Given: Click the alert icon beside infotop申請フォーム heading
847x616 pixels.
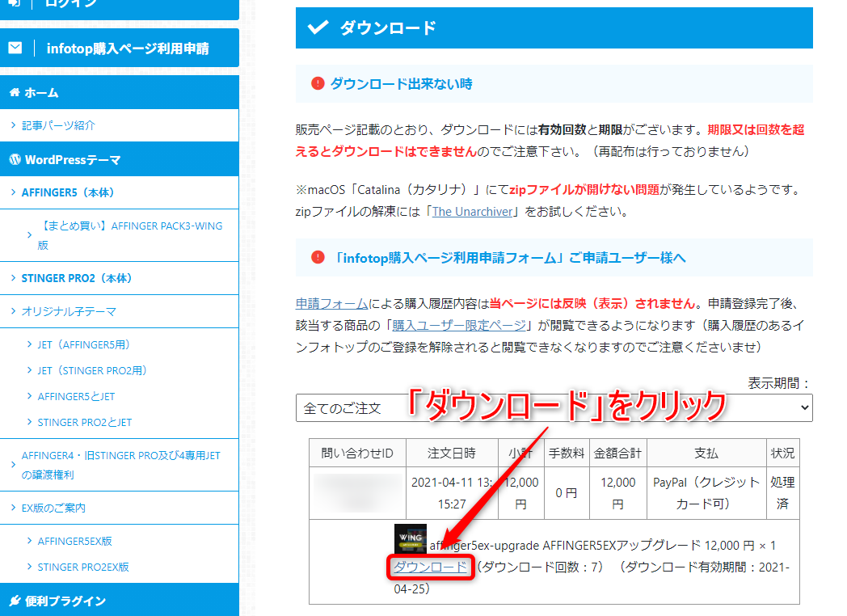Looking at the screenshot, I should [318, 257].
